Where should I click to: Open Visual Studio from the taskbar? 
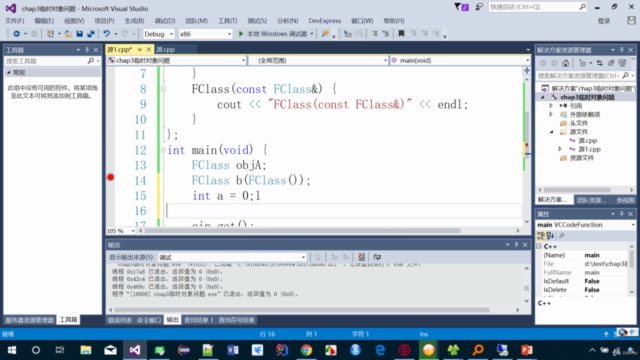pyautogui.click(x=135, y=350)
